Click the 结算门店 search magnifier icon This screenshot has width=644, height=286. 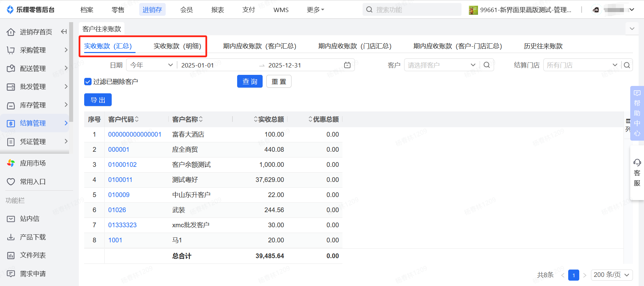click(x=627, y=65)
